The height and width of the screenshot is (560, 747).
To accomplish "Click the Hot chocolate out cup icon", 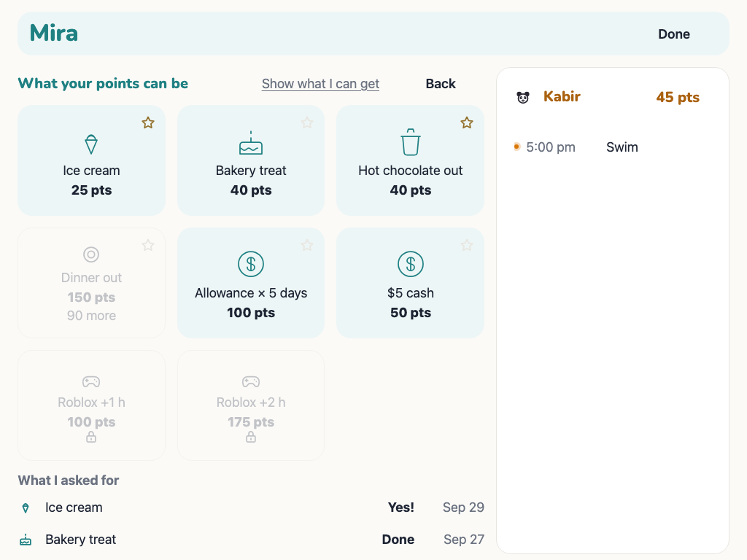I will 410,142.
